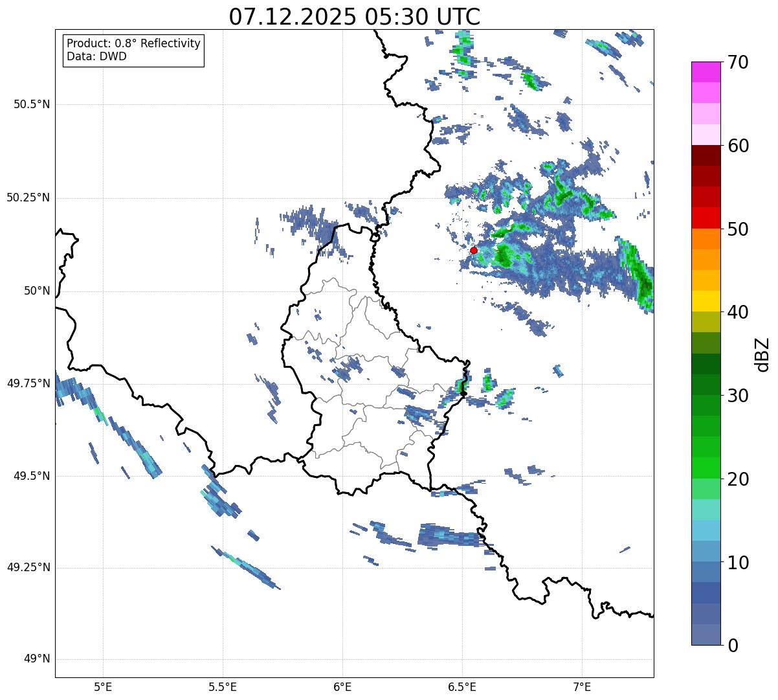Click the title '07.12.2025 05:30 UTC'
Screen dimensions: 778x700
(x=355, y=17)
